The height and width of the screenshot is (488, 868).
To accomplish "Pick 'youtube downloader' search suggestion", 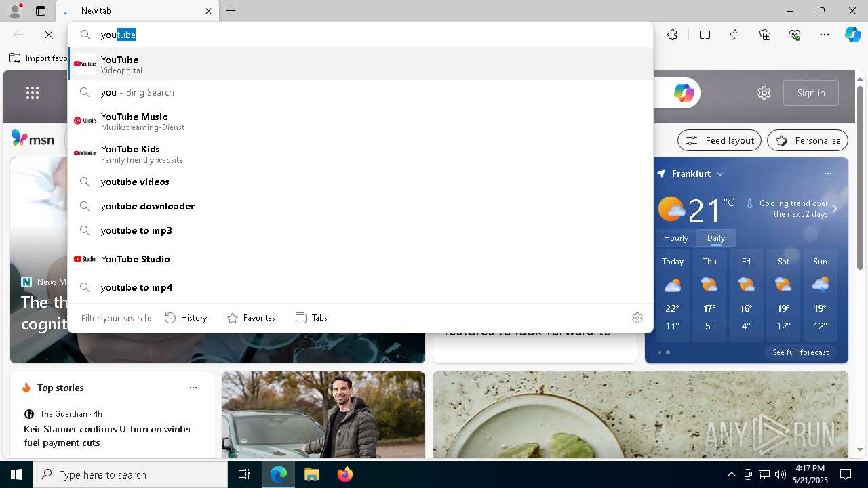I will tap(360, 206).
